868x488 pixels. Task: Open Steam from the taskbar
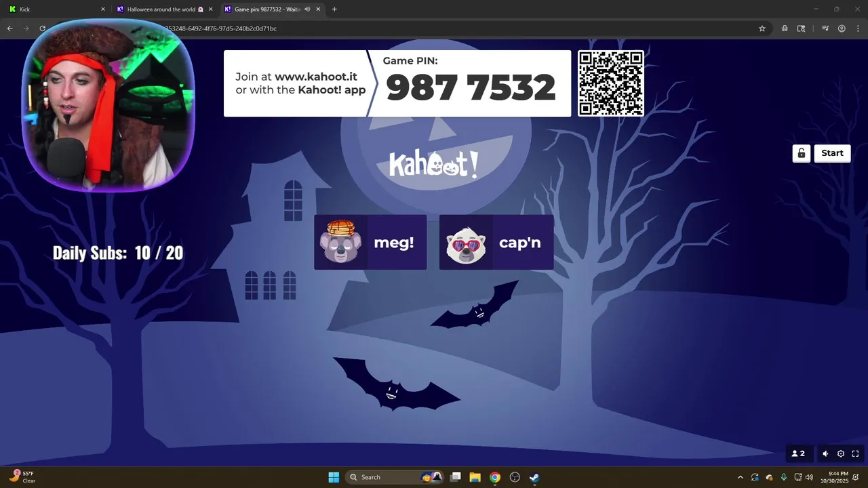[x=534, y=477]
